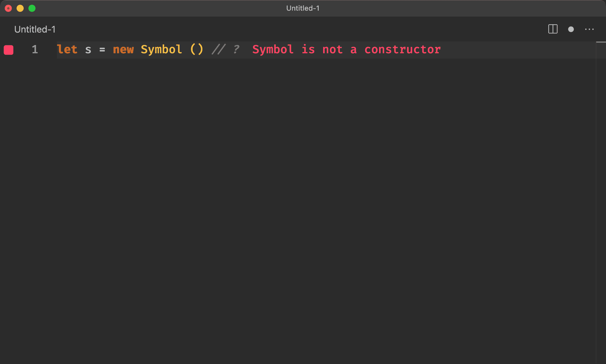
Task: Click the 'Symbol' class name in code
Action: coord(161,49)
